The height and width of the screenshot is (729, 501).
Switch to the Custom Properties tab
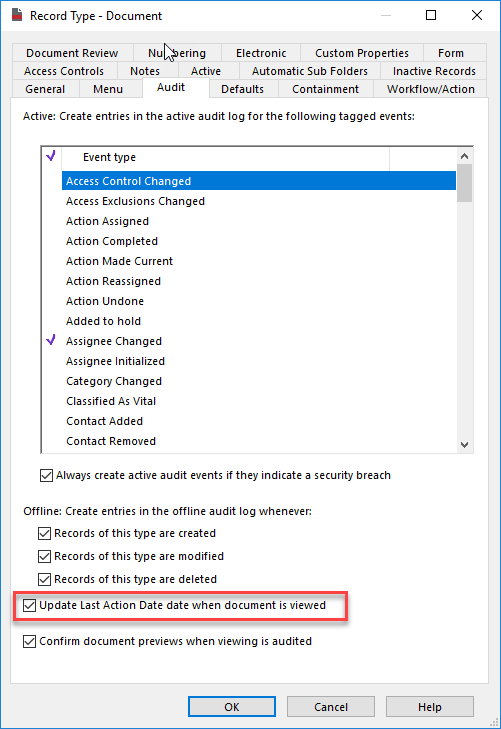coord(362,53)
